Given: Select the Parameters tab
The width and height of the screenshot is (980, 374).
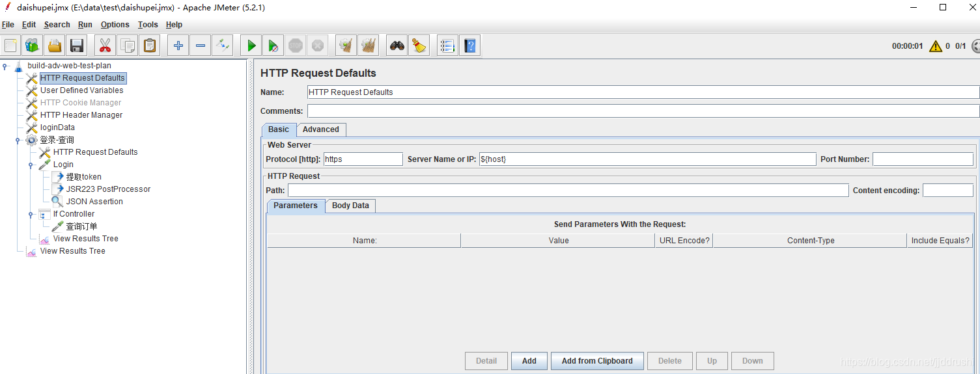Looking at the screenshot, I should [296, 206].
